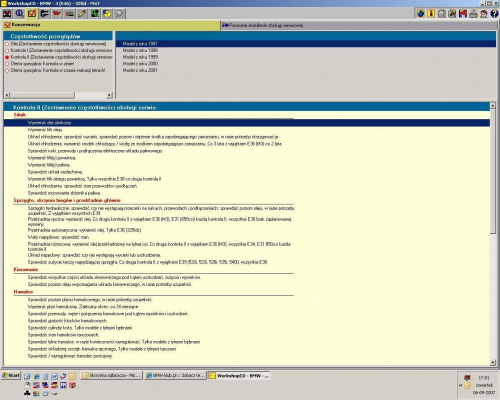Select 'Sprawdzić grubość klocków hamulcowych' row

pos(68,321)
